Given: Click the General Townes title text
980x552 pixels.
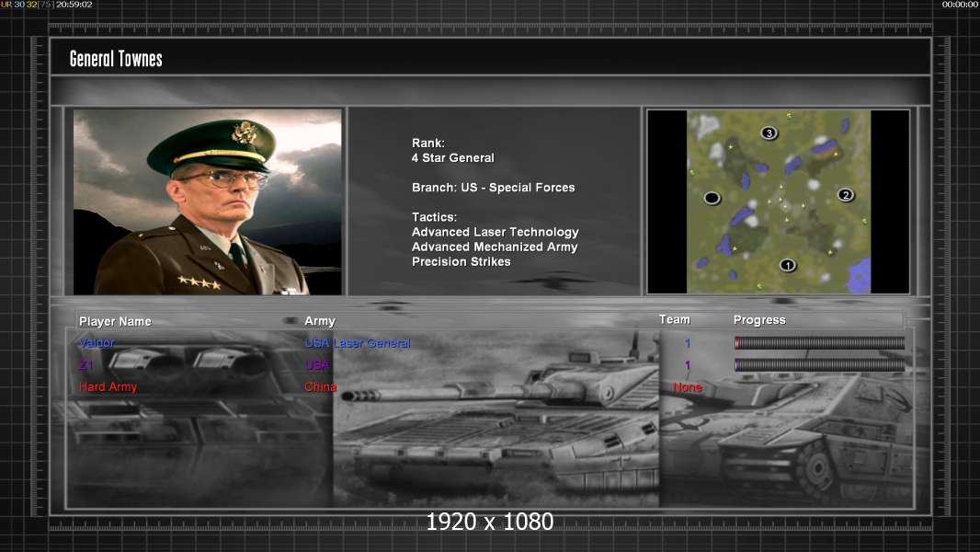Looking at the screenshot, I should [116, 59].
